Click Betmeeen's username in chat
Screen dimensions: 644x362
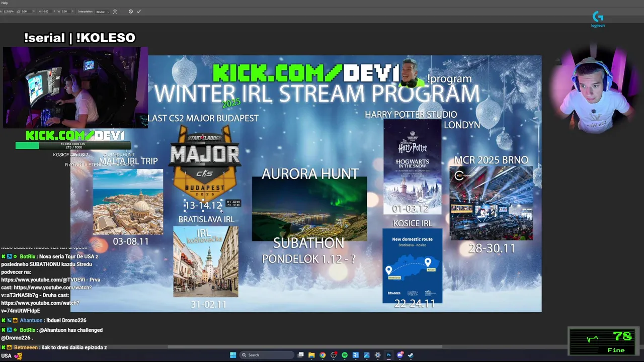pos(25,347)
